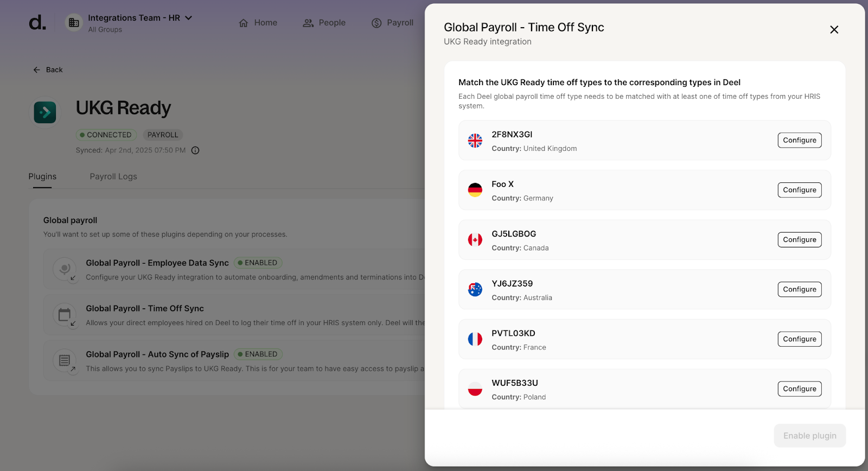Open Global Payroll - Employee Data Sync plugin

pyautogui.click(x=157, y=263)
